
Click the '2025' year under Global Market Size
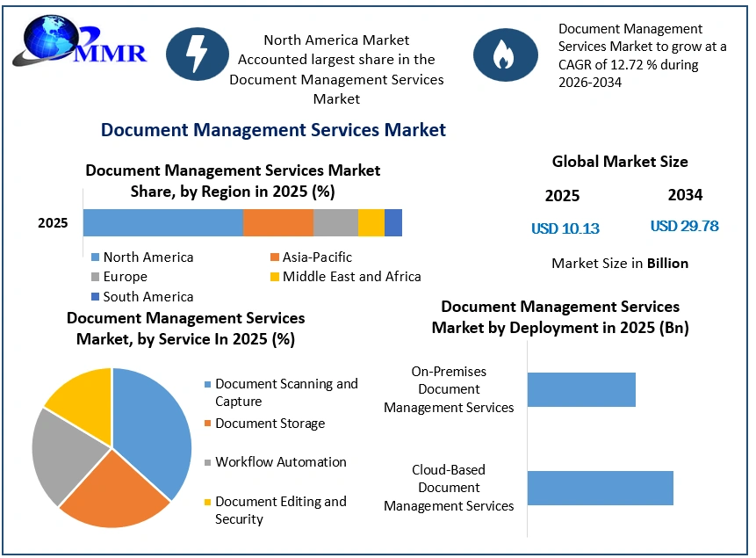(x=562, y=196)
